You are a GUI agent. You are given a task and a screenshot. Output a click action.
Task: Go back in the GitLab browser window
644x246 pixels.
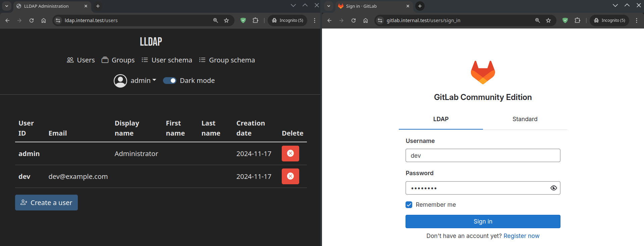click(329, 20)
